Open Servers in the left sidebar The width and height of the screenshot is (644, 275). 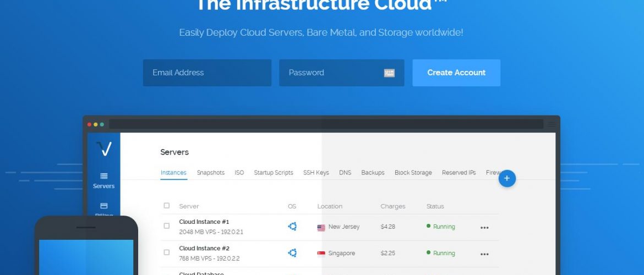(103, 180)
